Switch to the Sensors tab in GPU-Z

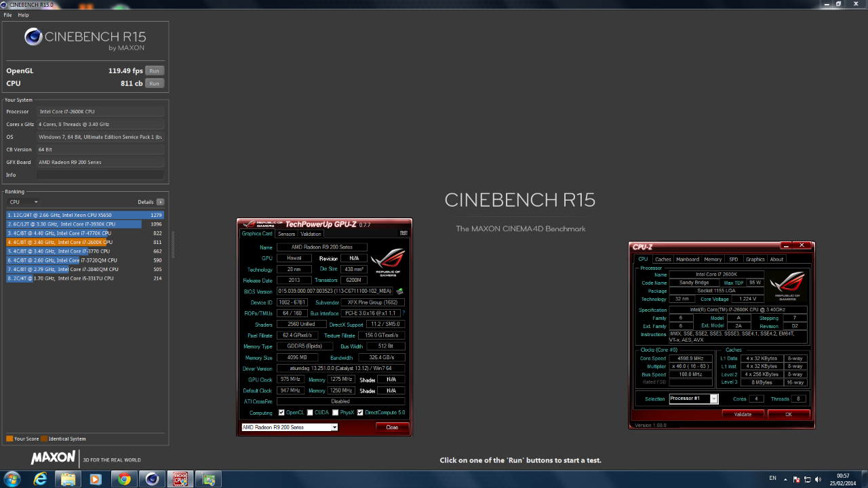pyautogui.click(x=286, y=234)
